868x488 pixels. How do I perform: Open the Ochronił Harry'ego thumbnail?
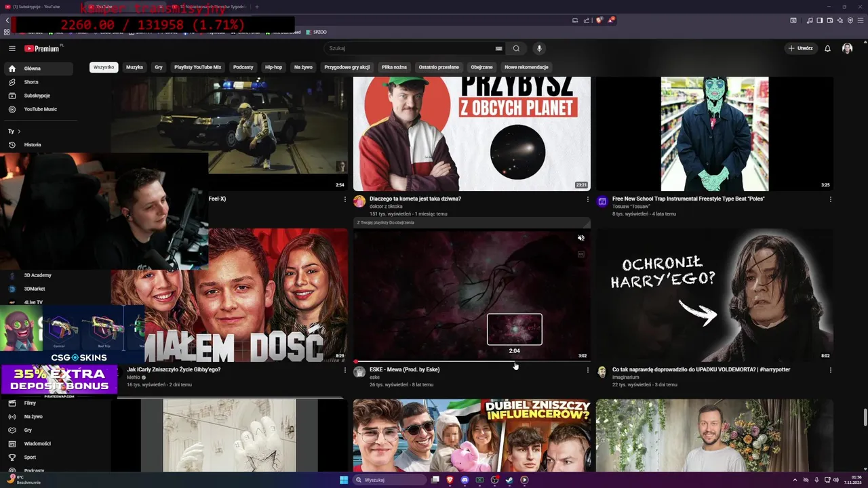tap(715, 295)
